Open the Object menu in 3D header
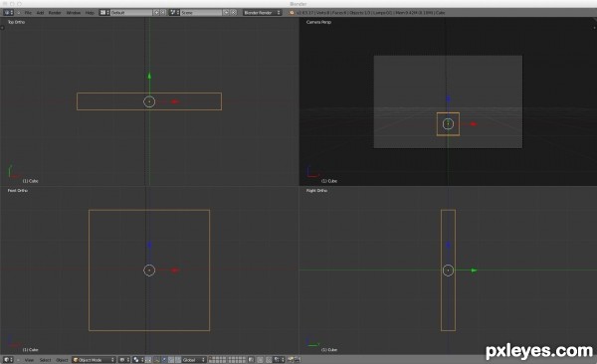The image size is (597, 364). click(x=62, y=360)
